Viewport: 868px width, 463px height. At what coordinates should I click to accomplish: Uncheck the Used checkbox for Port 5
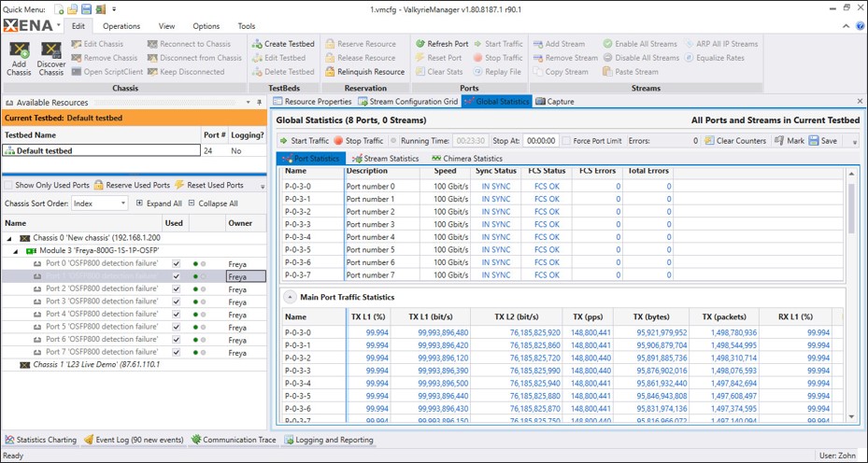click(176, 327)
